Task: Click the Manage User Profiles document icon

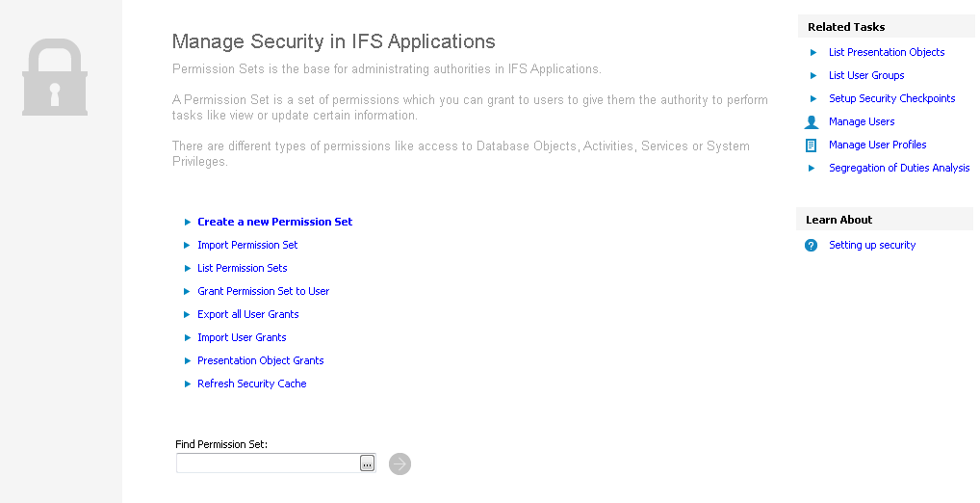Action: [811, 146]
